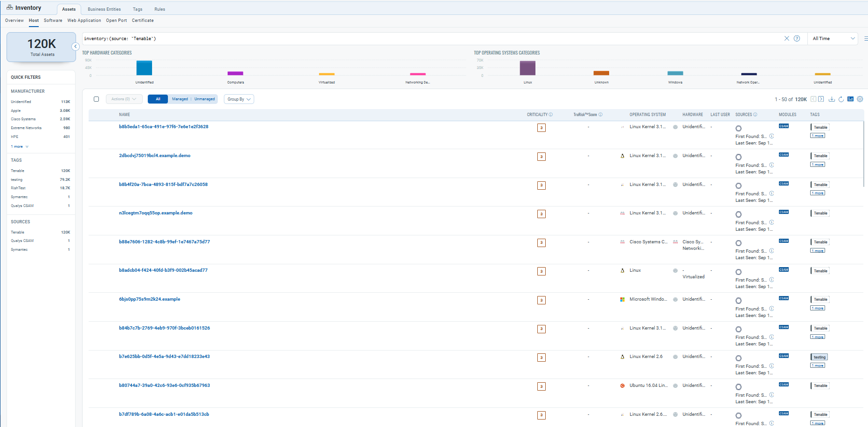Collapse the left filter sidebar
Screen dimensions: 868x427
76,47
